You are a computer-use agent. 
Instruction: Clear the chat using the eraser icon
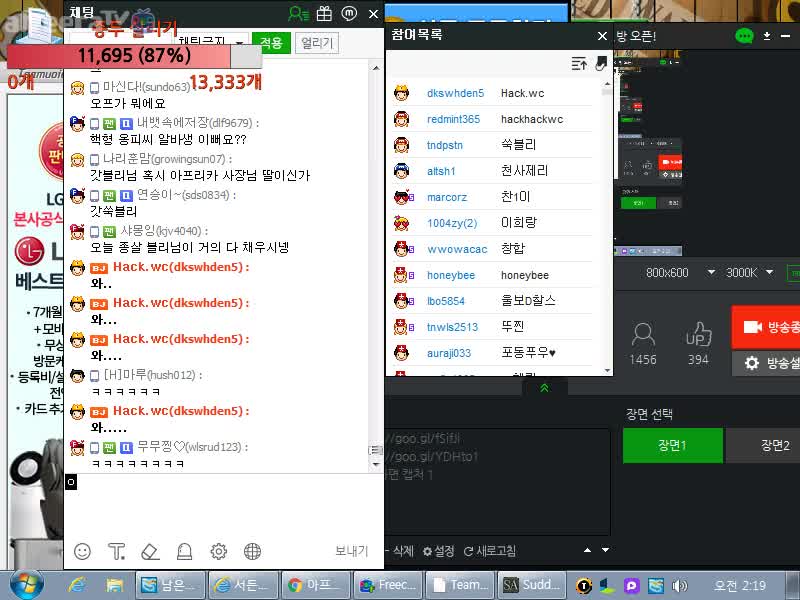pos(152,551)
